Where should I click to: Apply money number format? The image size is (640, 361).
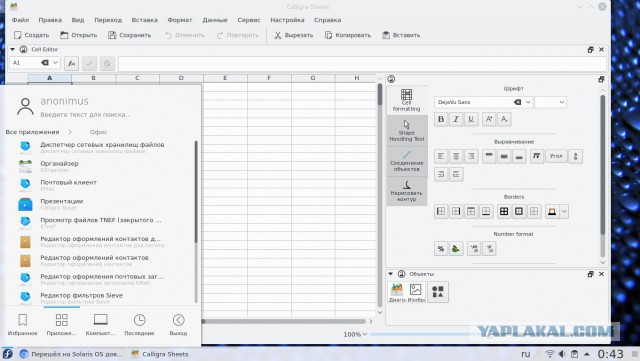click(456, 248)
